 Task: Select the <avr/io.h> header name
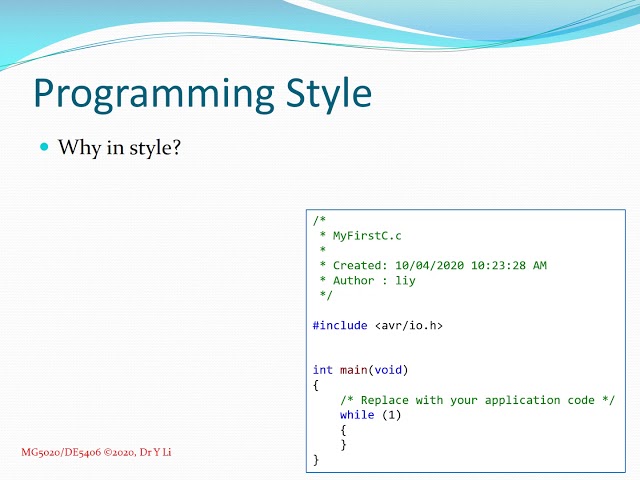point(408,325)
